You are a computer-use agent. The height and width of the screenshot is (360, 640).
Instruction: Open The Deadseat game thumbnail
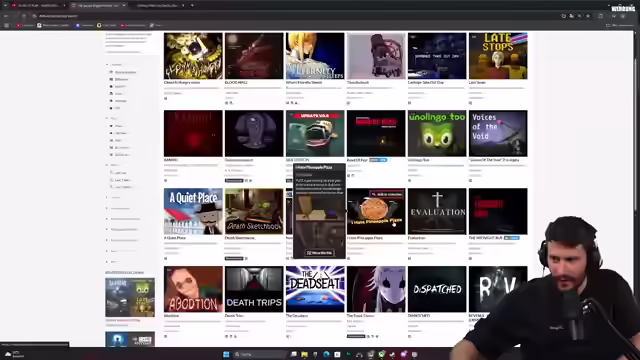315,289
